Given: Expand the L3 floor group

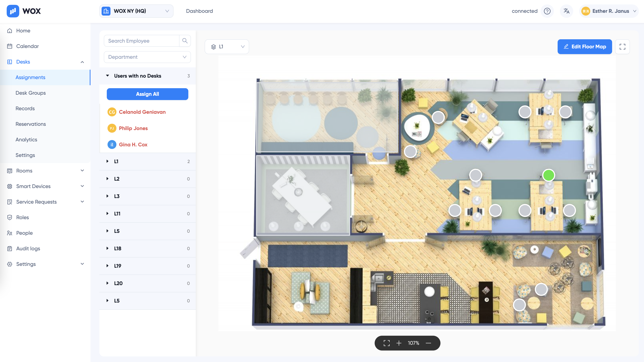Looking at the screenshot, I should click(x=108, y=196).
